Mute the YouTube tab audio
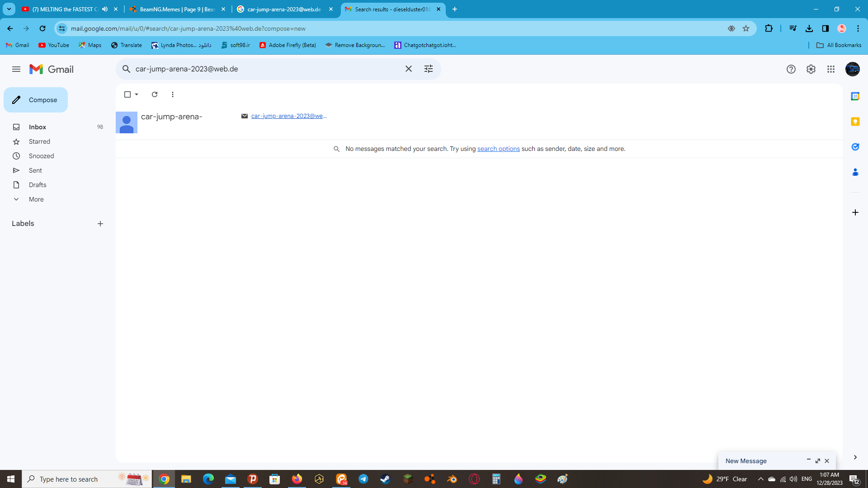Screen dimensions: 868x488 pos(105,9)
